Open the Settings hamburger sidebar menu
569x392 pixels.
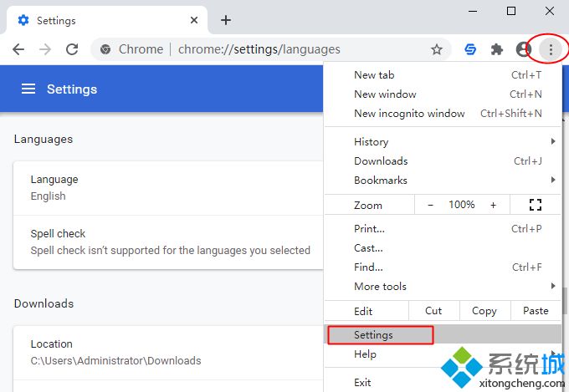point(28,89)
